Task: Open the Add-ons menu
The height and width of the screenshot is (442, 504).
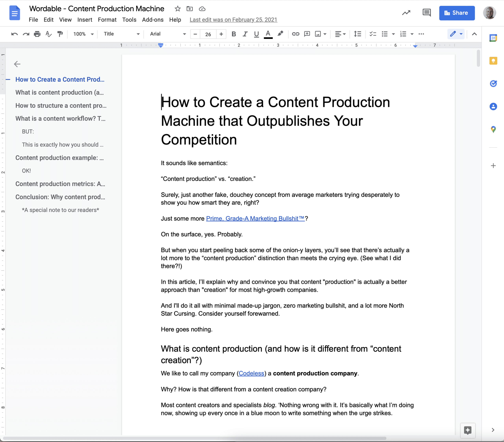Action: click(153, 20)
